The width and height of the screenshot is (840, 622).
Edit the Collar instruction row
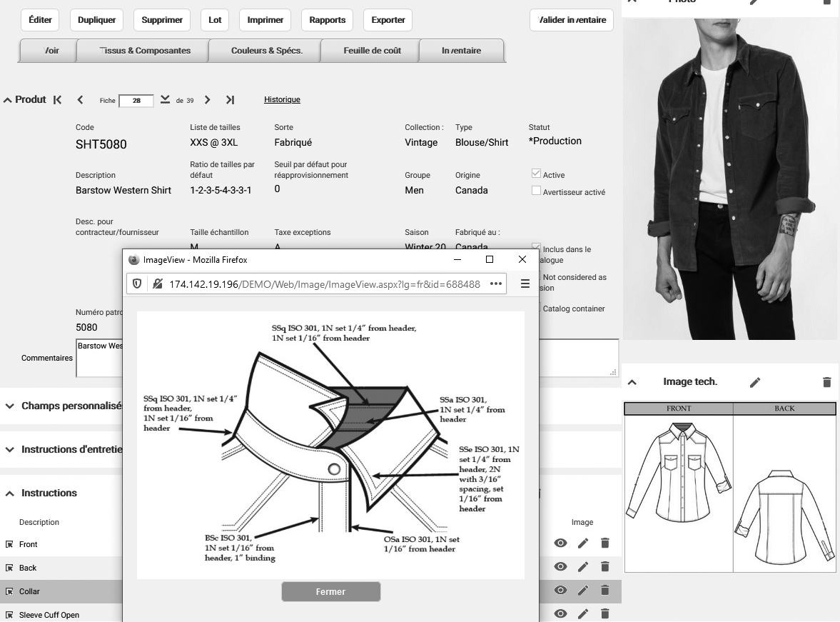click(x=583, y=591)
